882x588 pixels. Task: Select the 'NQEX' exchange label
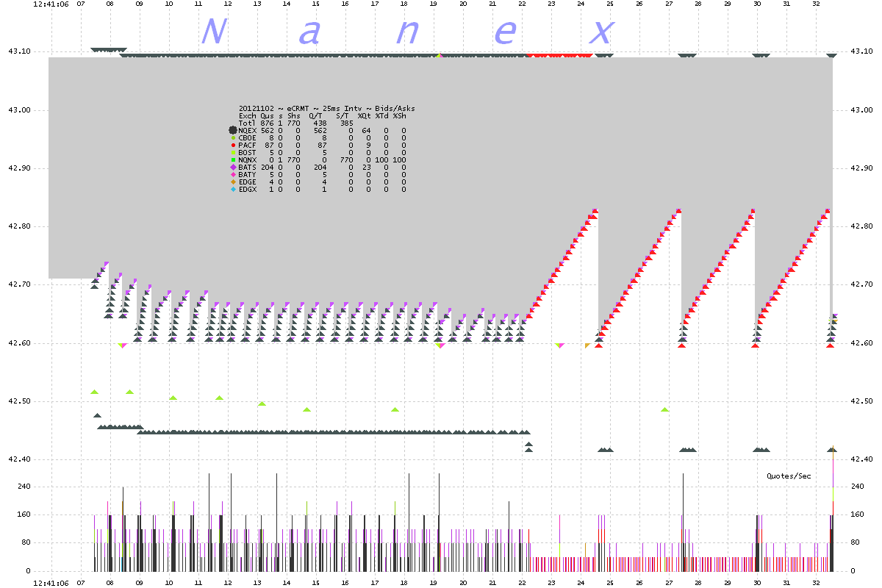click(x=248, y=130)
